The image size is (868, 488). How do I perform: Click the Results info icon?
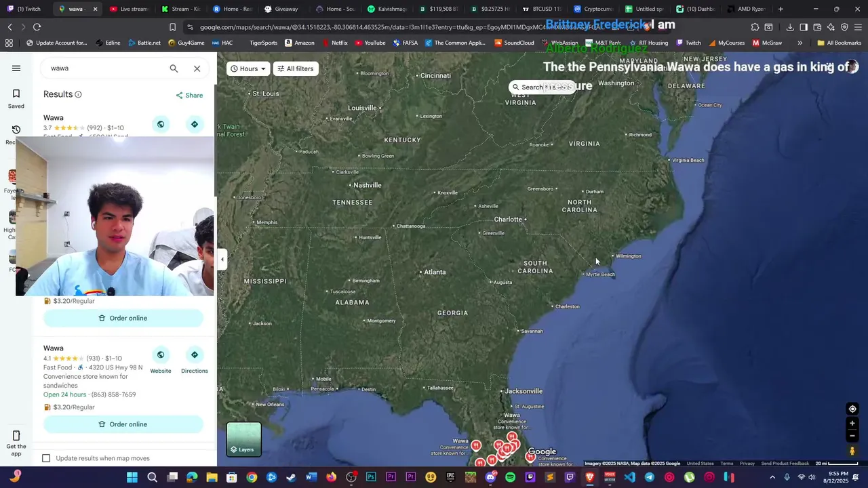click(x=78, y=95)
